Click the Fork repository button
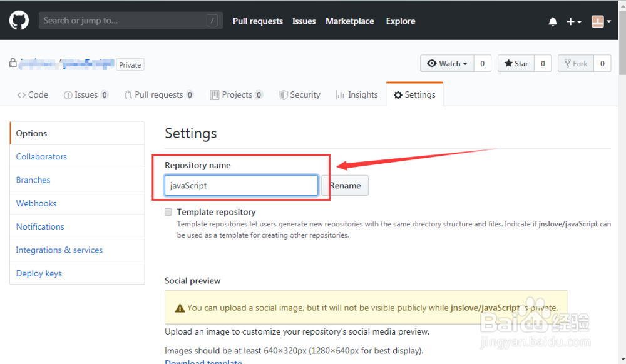The width and height of the screenshot is (626, 364). [x=575, y=64]
